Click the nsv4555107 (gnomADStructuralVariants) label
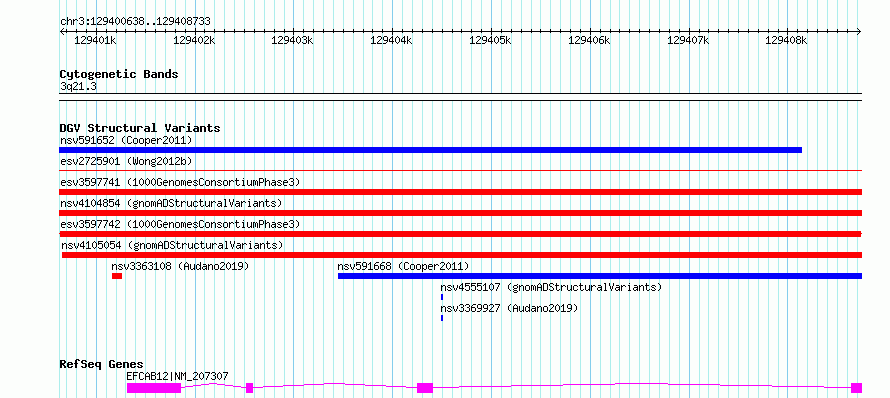 (551, 287)
